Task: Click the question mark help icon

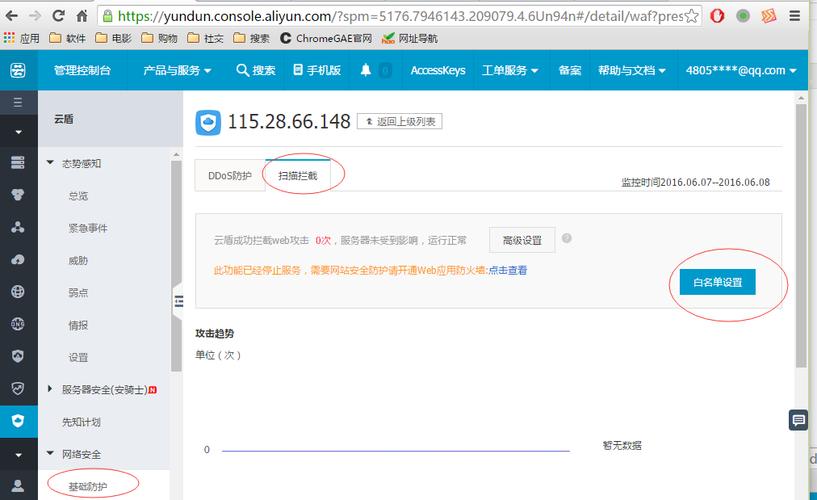Action: 567,238
